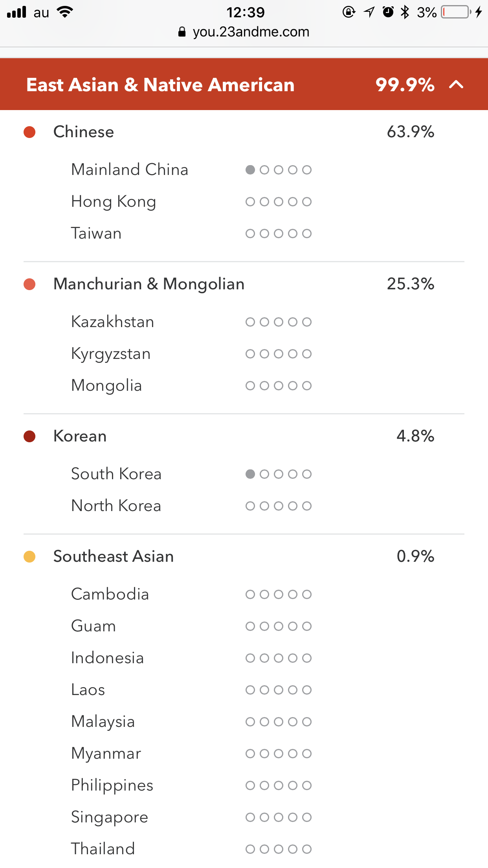Open the Korean 4.8% ancestry row
Image resolution: width=488 pixels, height=868 pixels.
pyautogui.click(x=244, y=436)
